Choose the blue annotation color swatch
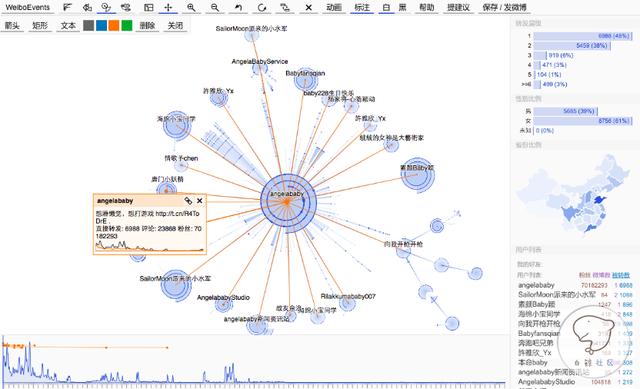Image resolution: width=640 pixels, height=389 pixels. [x=101, y=25]
